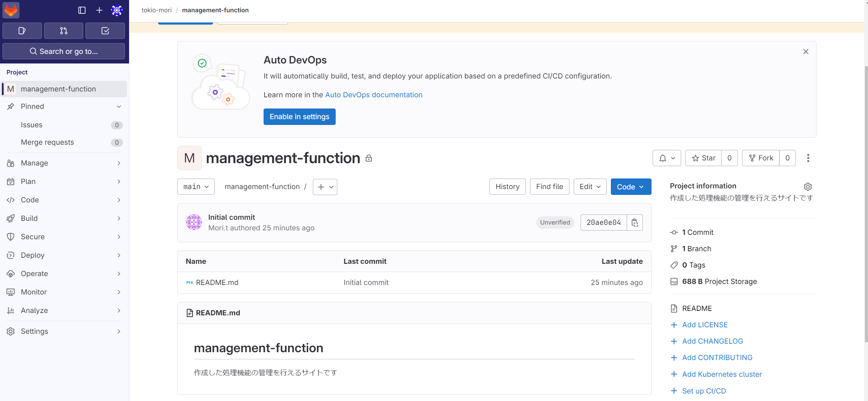Open the Code download dropdown
The image size is (868, 401).
631,187
